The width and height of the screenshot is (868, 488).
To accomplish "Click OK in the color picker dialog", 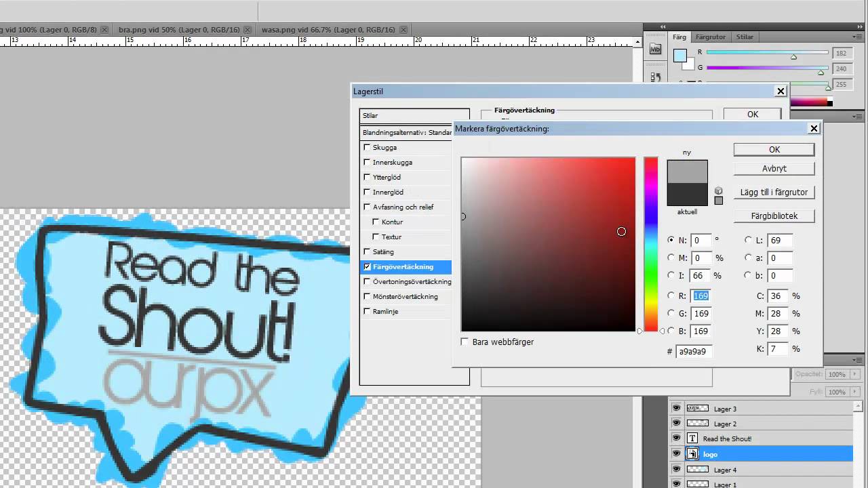I will 774,150.
